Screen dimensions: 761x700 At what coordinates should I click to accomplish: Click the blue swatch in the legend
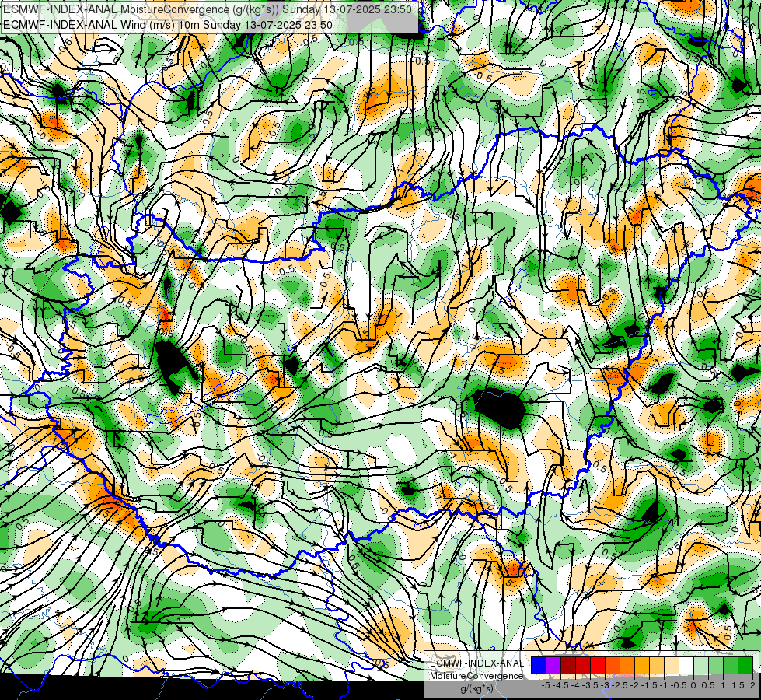pos(539,666)
